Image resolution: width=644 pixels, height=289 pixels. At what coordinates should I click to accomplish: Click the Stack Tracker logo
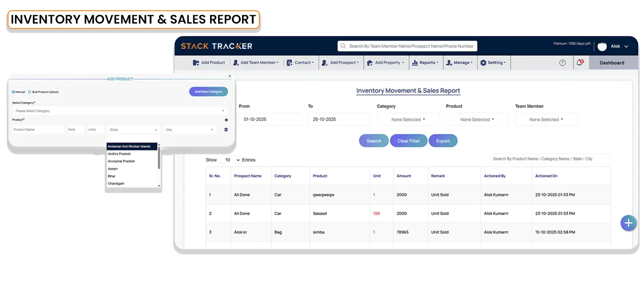click(x=216, y=46)
